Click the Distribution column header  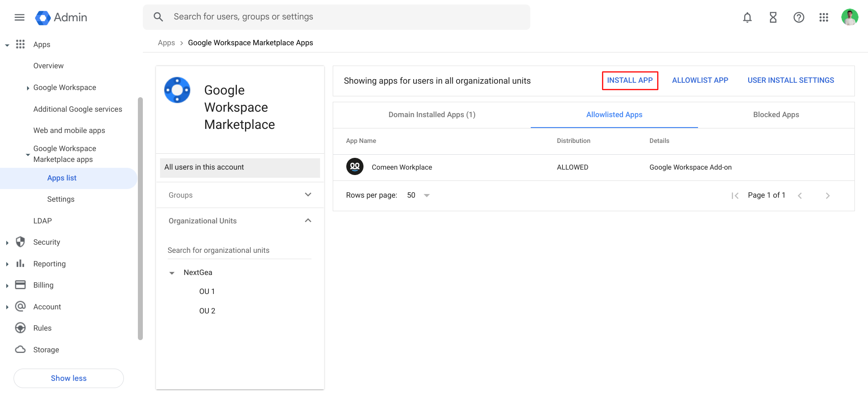(573, 141)
